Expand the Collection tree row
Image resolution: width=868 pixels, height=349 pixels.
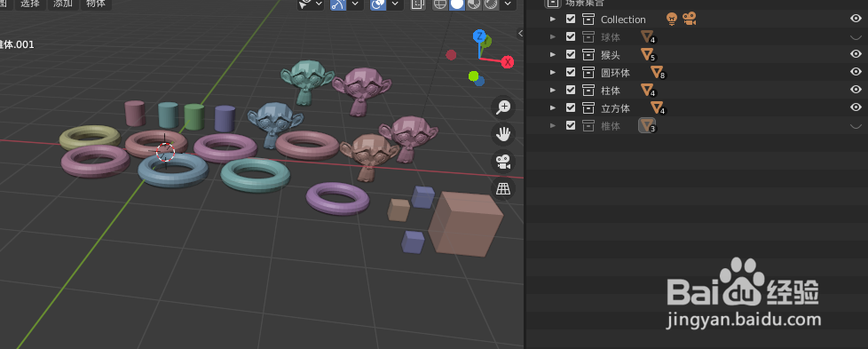(552, 20)
